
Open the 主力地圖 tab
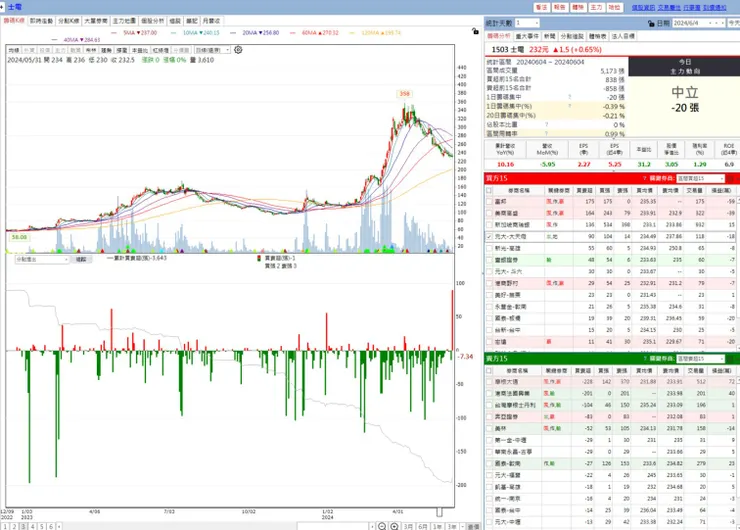point(124,21)
